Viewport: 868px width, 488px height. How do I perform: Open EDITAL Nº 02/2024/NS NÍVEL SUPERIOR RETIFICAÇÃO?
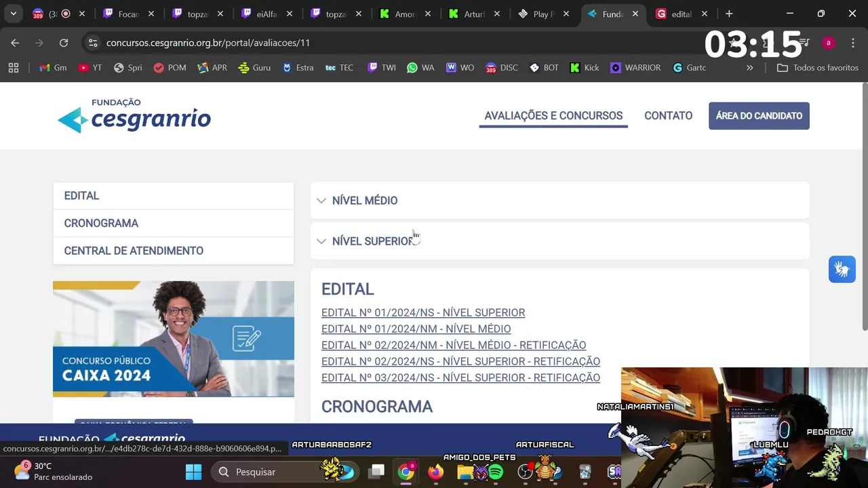[x=460, y=361]
